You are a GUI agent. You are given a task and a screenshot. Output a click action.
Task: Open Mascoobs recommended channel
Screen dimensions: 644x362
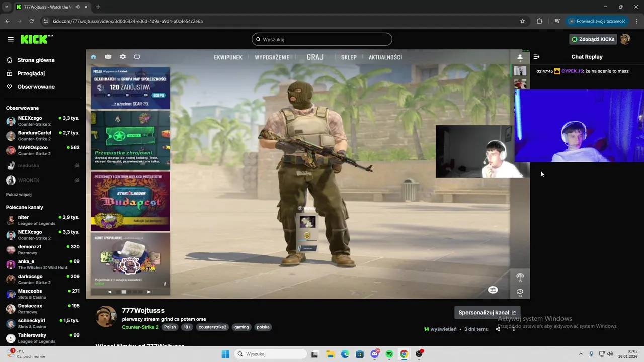43,294
